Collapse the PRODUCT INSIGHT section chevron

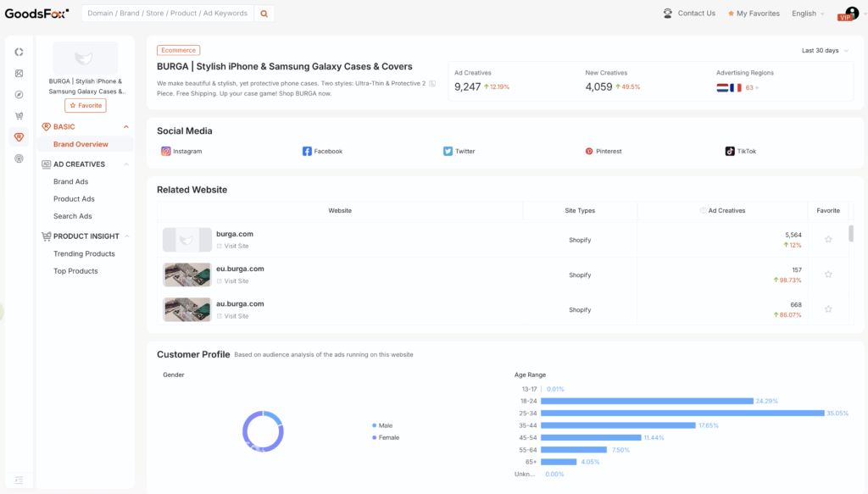pos(127,236)
